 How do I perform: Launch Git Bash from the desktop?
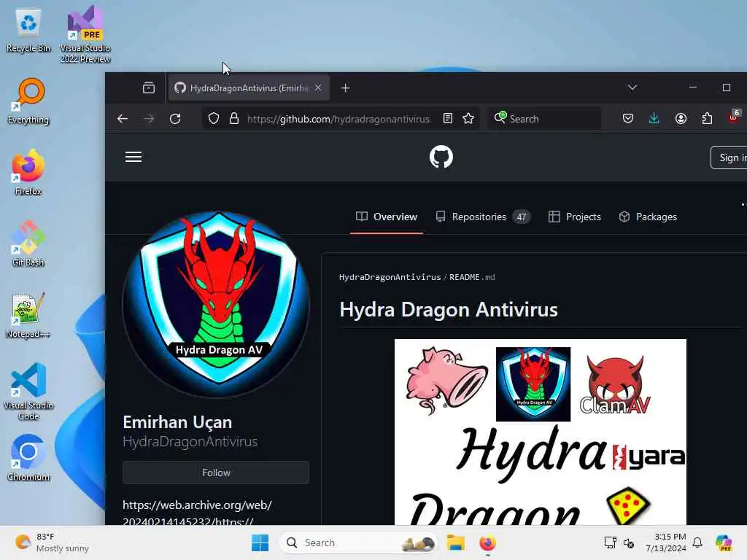(28, 244)
